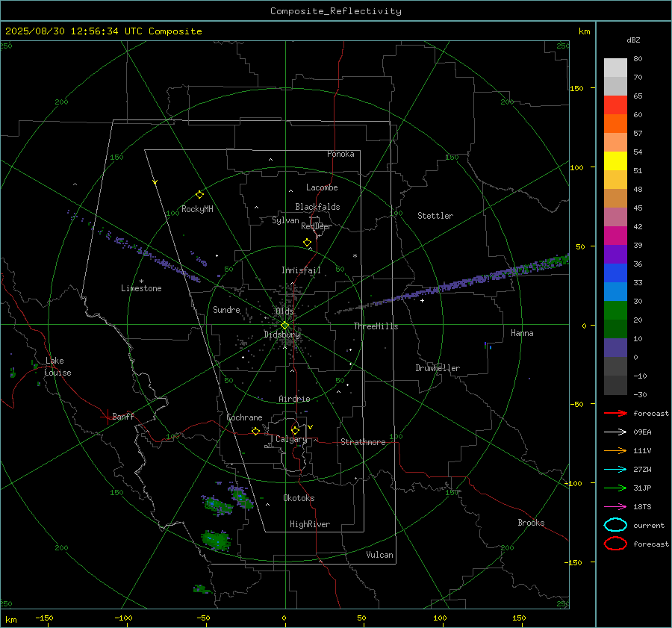The height and width of the screenshot is (628, 672).
Task: Select the orange 111V arrow legend icon
Action: [615, 450]
